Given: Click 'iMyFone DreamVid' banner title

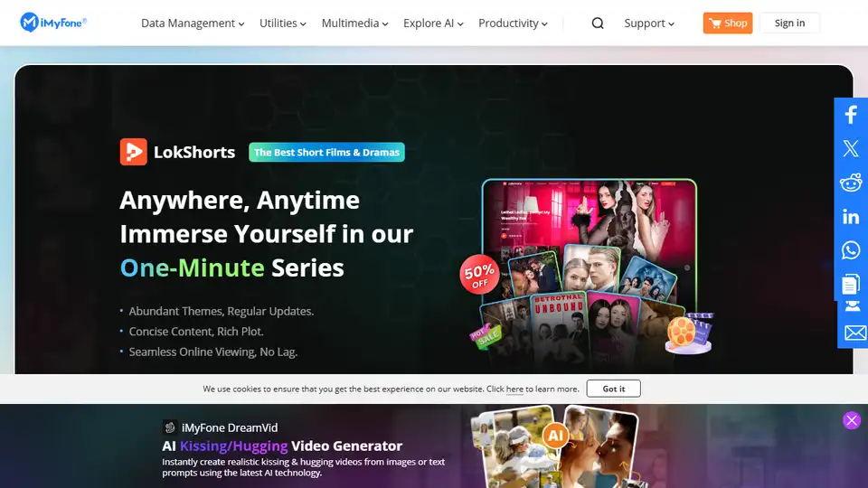Looking at the screenshot, I should tap(229, 427).
